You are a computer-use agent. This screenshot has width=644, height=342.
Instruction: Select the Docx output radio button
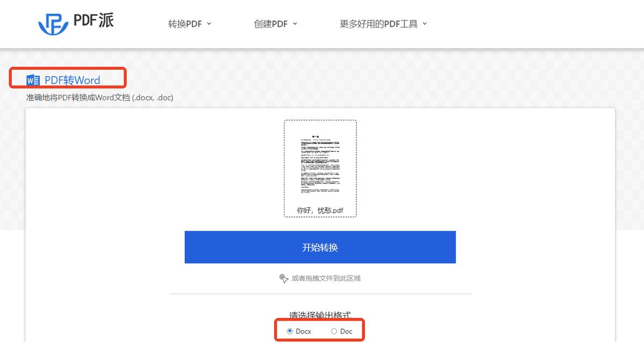[290, 331]
